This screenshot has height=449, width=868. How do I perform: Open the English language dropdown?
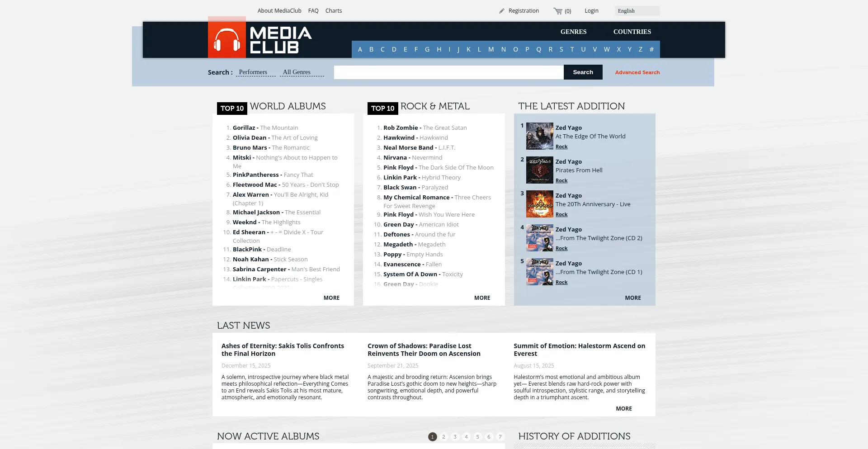pyautogui.click(x=637, y=11)
